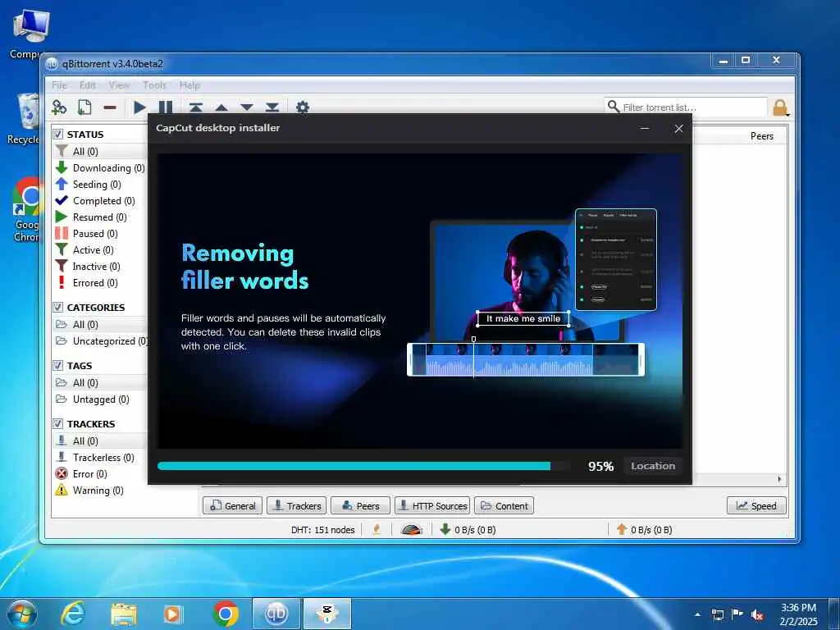Click the red delete torrent icon

[x=110, y=107]
